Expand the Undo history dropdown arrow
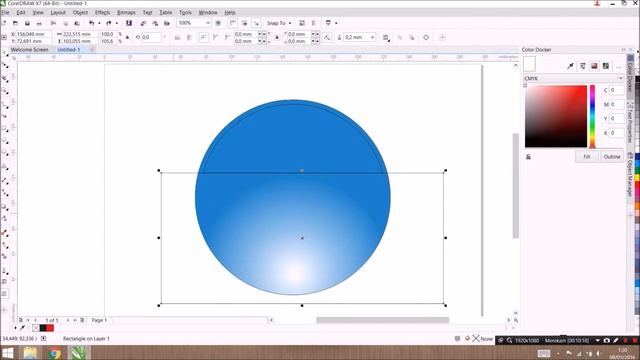Viewport: 640px width, 360px height. pos(99,23)
